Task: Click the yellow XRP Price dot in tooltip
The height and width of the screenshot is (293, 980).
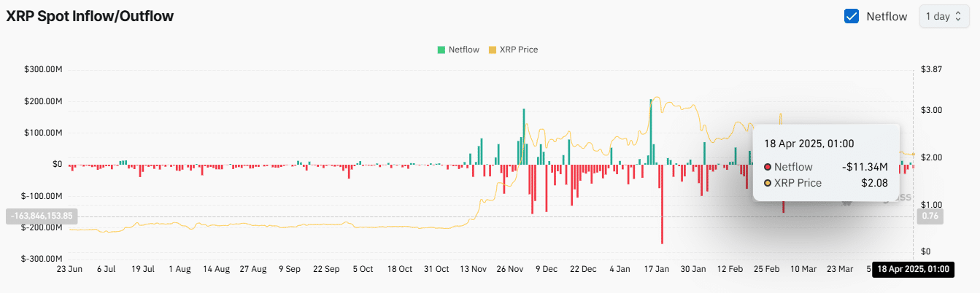Action: pyautogui.click(x=768, y=183)
